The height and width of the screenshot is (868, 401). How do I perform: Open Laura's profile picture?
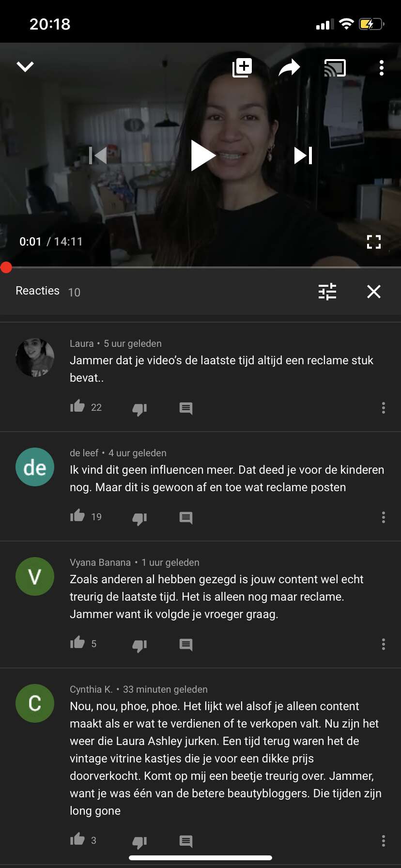(35, 357)
